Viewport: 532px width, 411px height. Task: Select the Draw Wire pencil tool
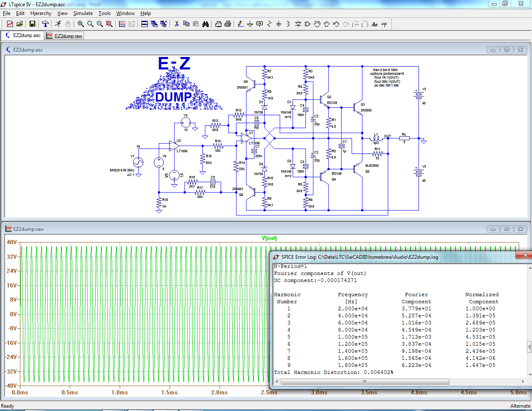tap(241, 24)
